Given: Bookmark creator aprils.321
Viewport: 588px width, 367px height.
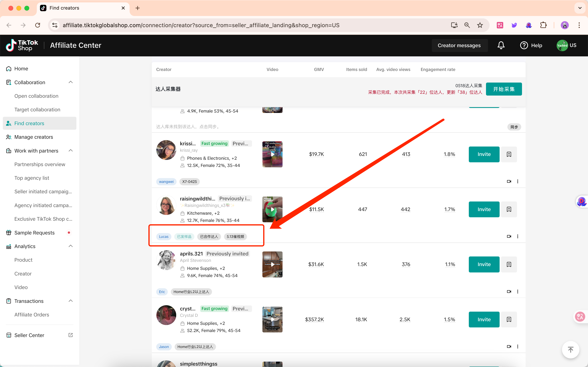Looking at the screenshot, I should (x=509, y=264).
